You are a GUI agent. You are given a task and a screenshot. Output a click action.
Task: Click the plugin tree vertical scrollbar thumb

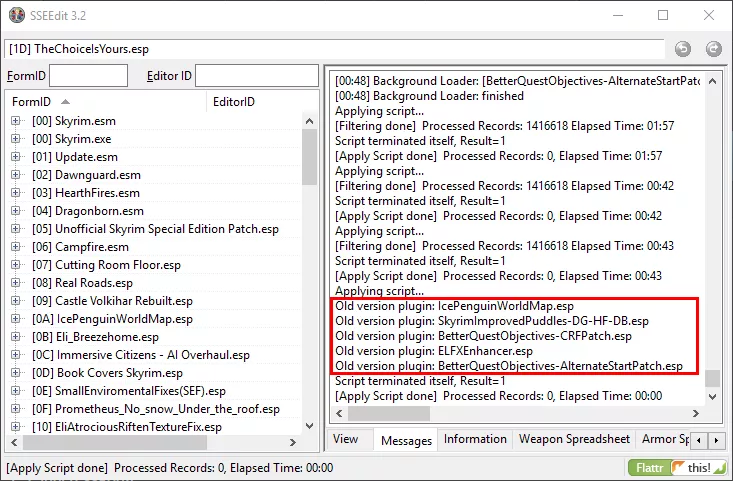pyautogui.click(x=309, y=157)
